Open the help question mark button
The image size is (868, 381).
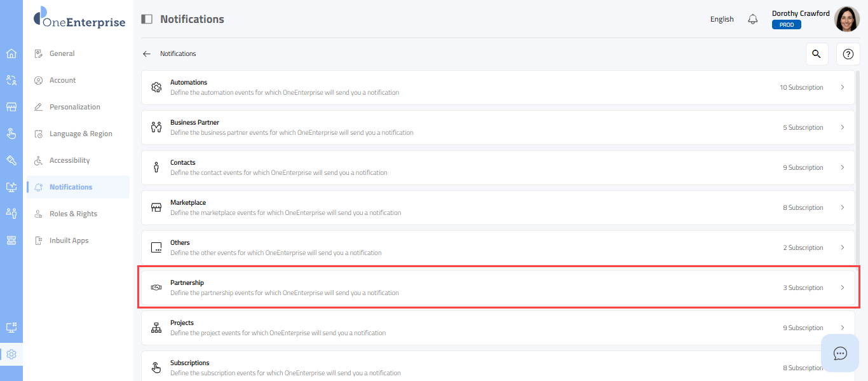pos(848,54)
